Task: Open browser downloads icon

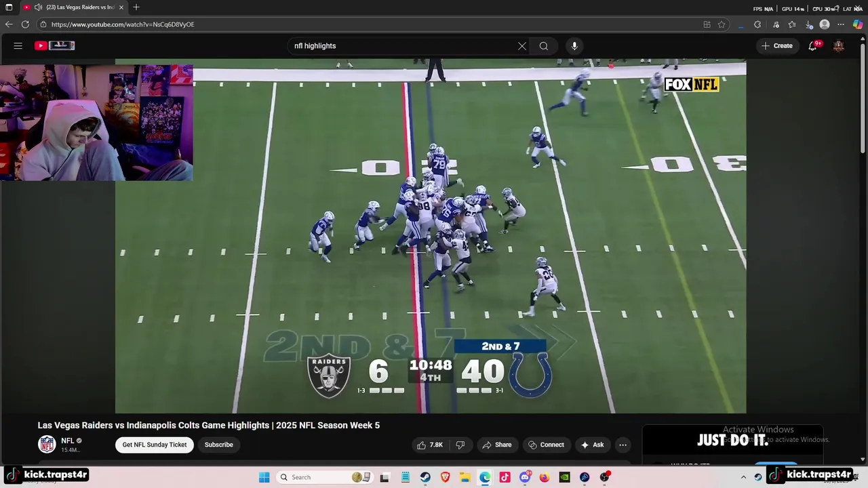Action: 809,24
